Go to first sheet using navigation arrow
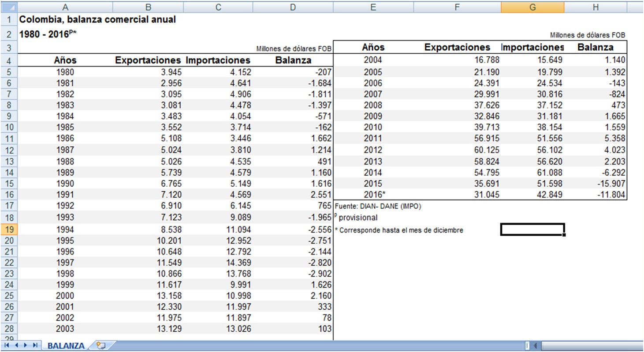This screenshot has height=352, width=644. (x=7, y=345)
